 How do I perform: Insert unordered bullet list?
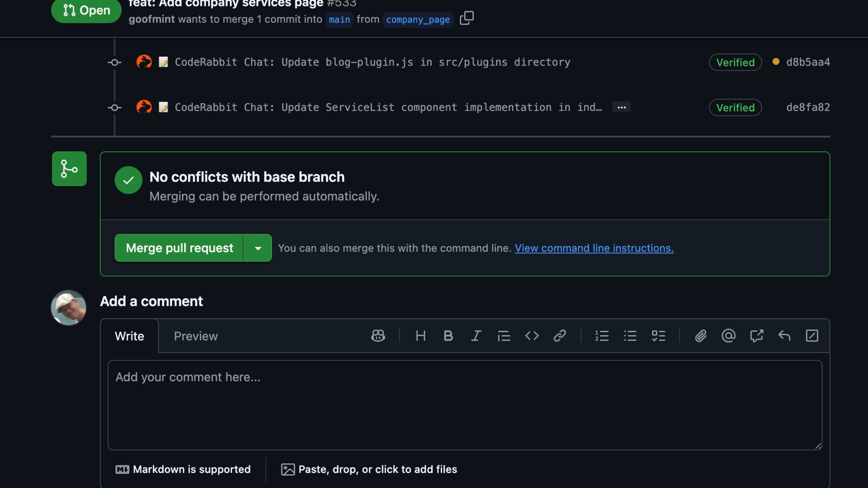click(630, 336)
